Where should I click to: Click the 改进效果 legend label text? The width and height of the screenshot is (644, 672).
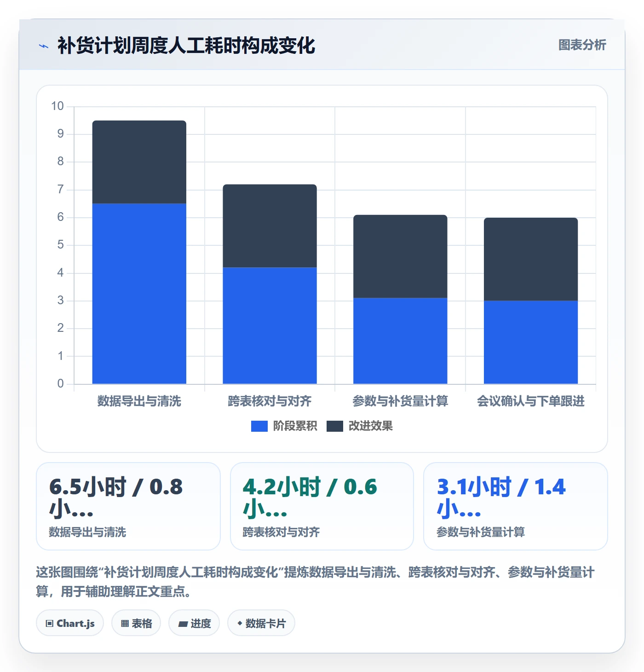[x=371, y=426]
